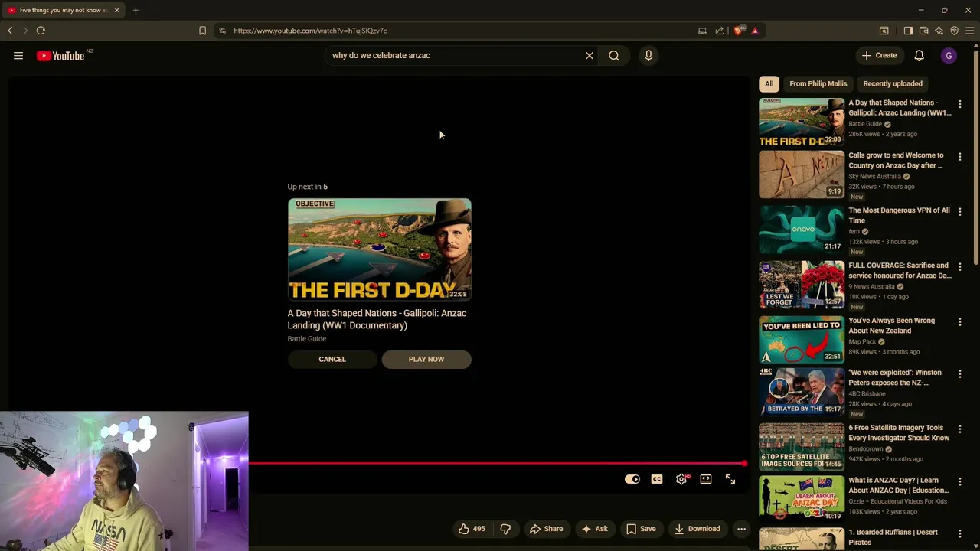
Task: Open the Leo AI sparkle icon
Action: point(939,31)
